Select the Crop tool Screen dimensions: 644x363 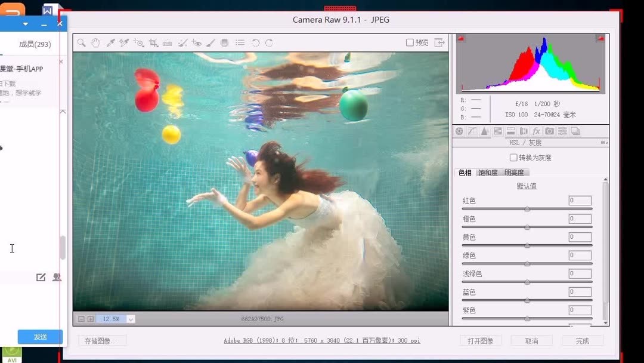tap(152, 42)
